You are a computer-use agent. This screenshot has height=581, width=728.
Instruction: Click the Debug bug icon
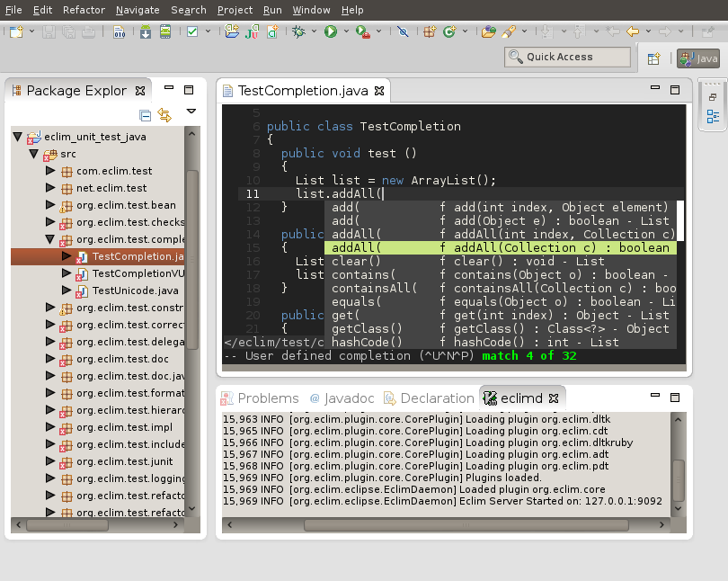point(299,31)
